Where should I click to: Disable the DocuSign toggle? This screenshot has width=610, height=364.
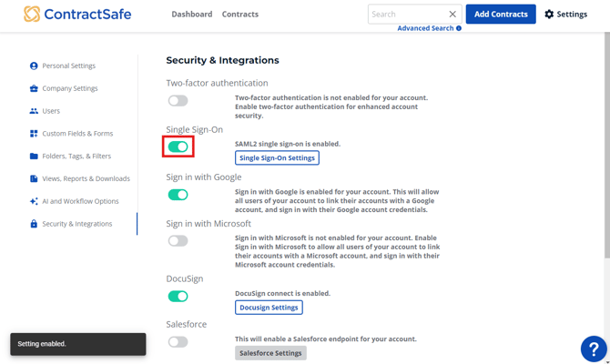[178, 296]
